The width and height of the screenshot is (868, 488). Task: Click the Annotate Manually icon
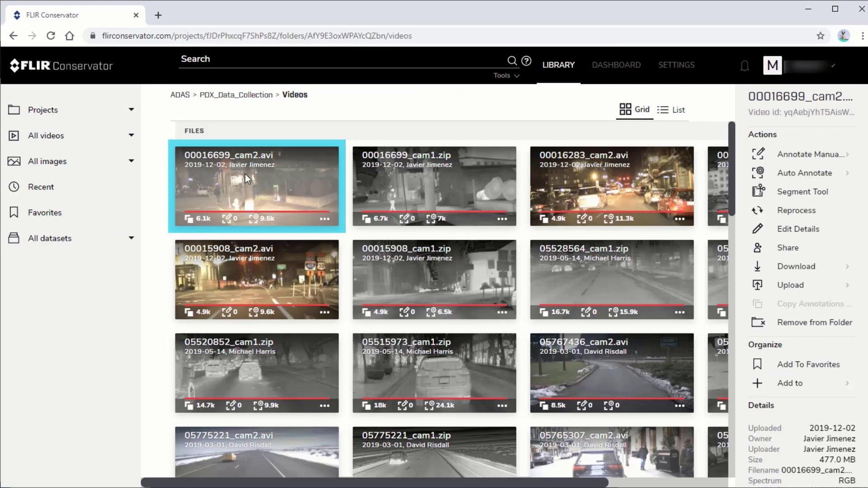[758, 153]
